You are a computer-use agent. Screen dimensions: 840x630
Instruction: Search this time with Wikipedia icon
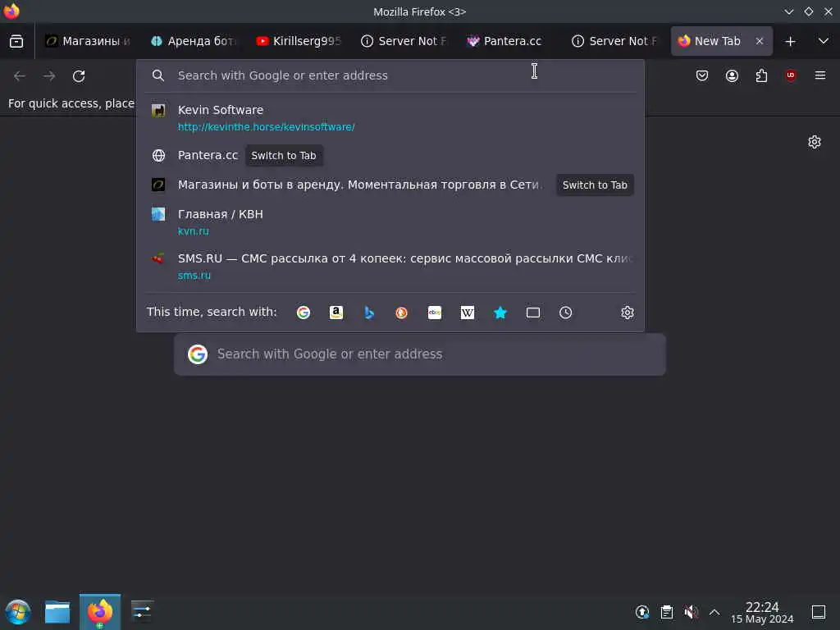(x=467, y=313)
